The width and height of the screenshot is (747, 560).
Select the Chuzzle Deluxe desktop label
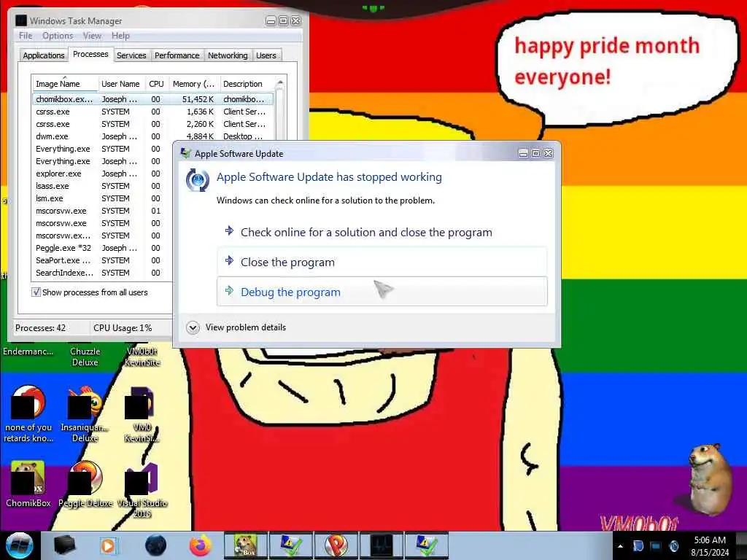pyautogui.click(x=85, y=357)
